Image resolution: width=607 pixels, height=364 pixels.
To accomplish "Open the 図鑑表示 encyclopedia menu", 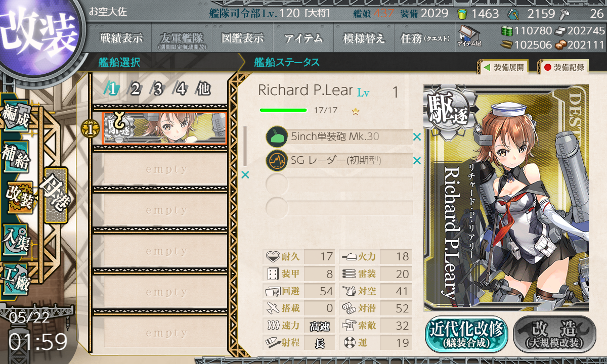I will tap(243, 38).
